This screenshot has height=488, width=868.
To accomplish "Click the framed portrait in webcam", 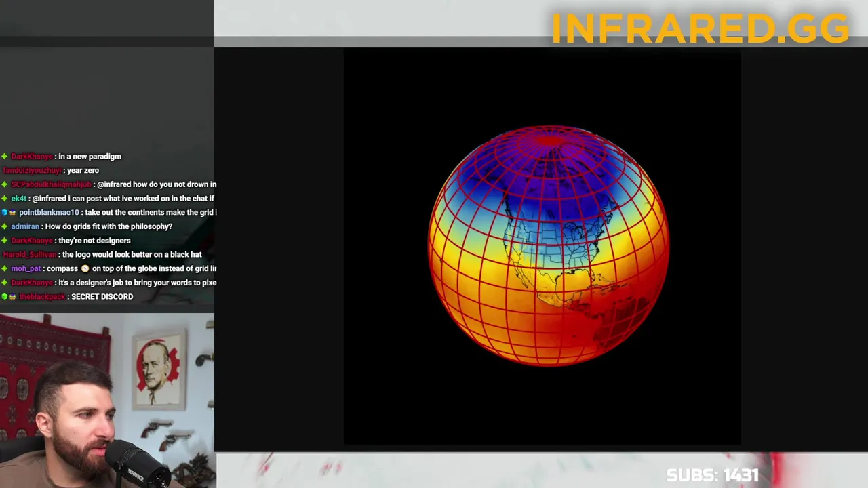I will tap(159, 369).
